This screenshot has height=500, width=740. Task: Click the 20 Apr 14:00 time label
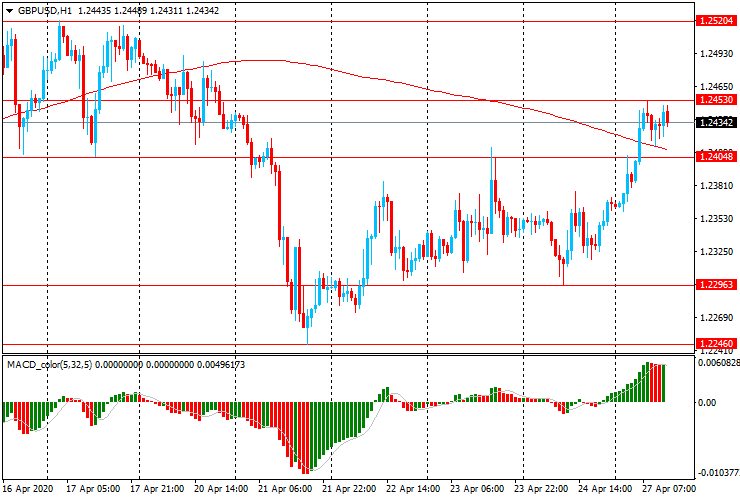(221, 489)
